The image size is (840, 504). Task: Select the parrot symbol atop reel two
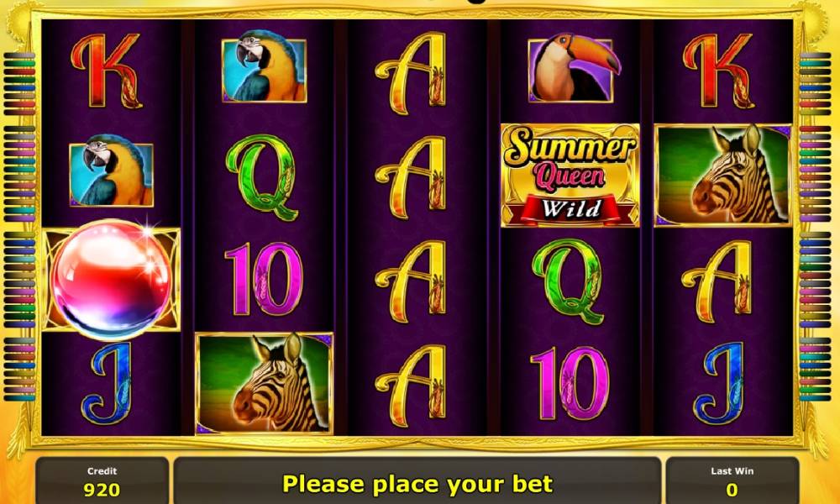(x=264, y=66)
